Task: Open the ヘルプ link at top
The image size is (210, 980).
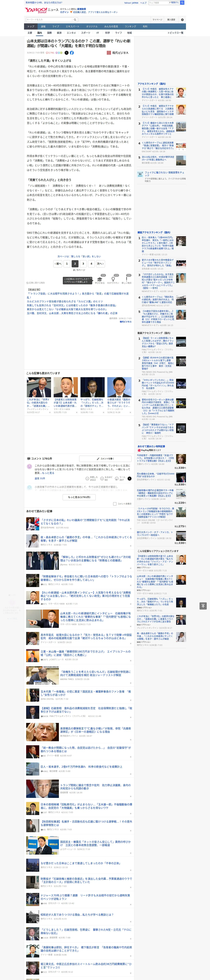Action: (x=143, y=3)
